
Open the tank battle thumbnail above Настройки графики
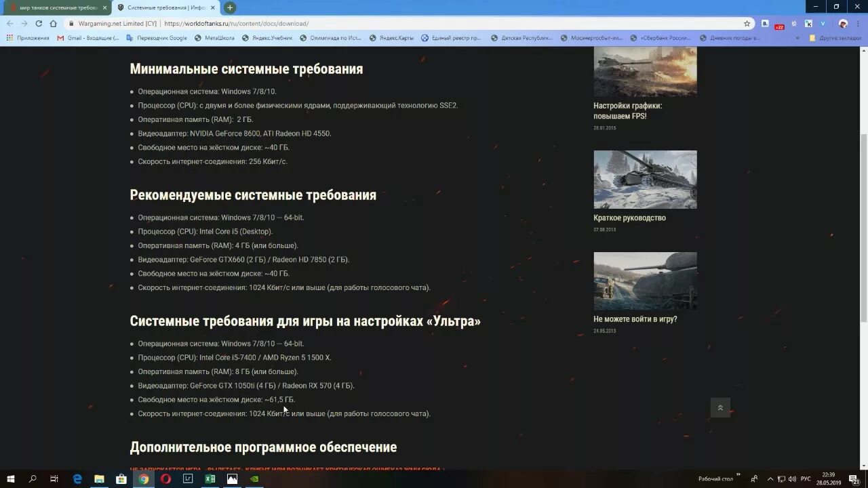[645, 72]
